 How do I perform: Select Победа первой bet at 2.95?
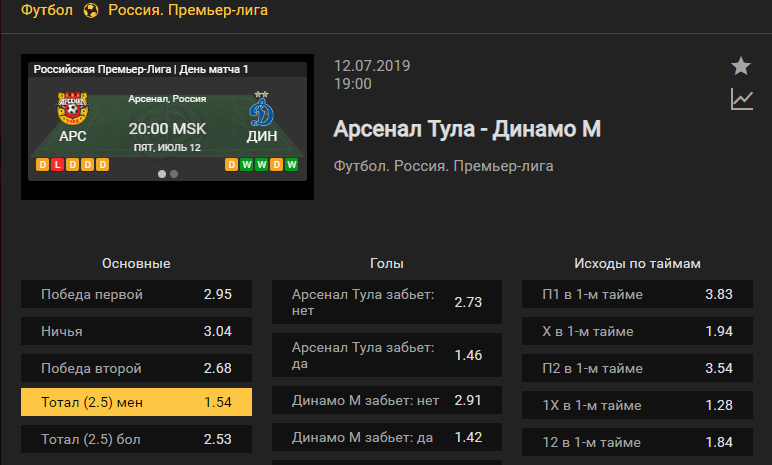(x=136, y=294)
